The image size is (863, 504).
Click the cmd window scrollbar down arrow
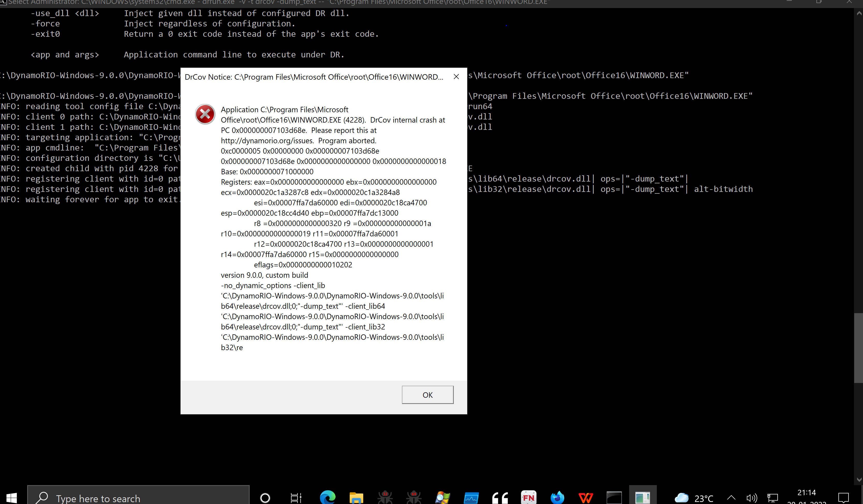pos(859,480)
